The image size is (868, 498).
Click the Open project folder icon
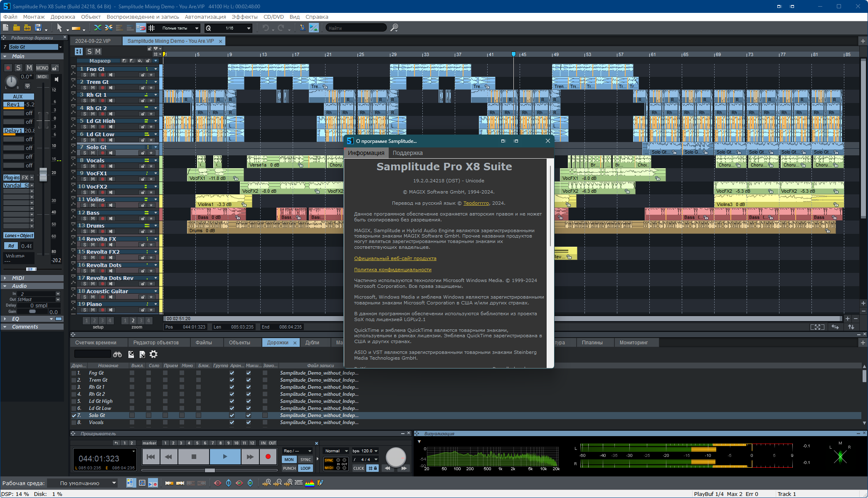pos(17,28)
